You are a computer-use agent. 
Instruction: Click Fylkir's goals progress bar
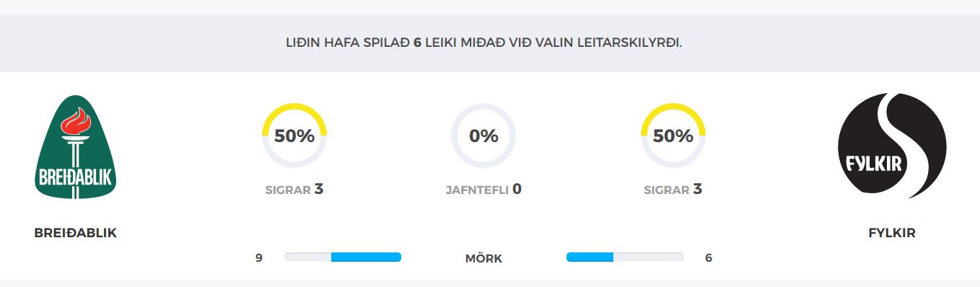(625, 257)
